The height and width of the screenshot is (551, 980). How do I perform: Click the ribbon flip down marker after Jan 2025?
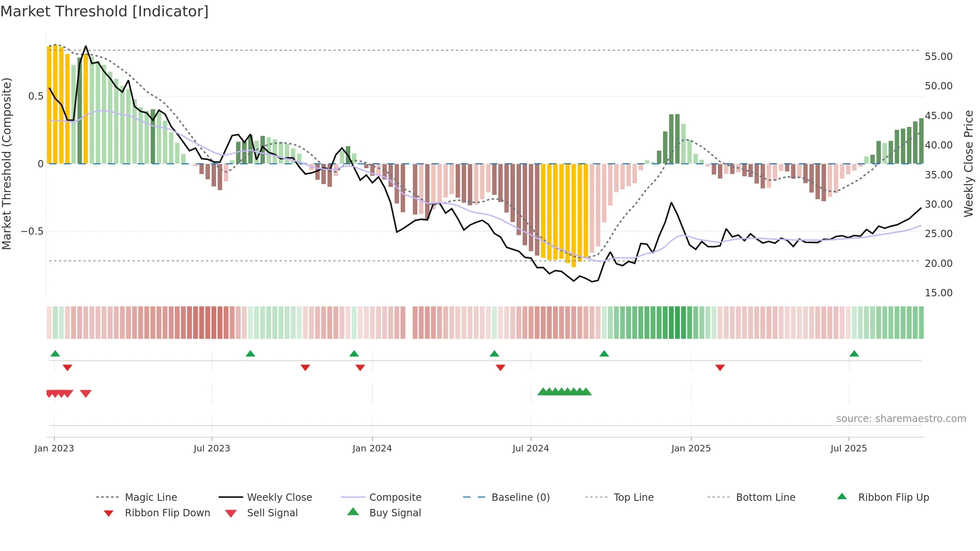click(x=720, y=368)
